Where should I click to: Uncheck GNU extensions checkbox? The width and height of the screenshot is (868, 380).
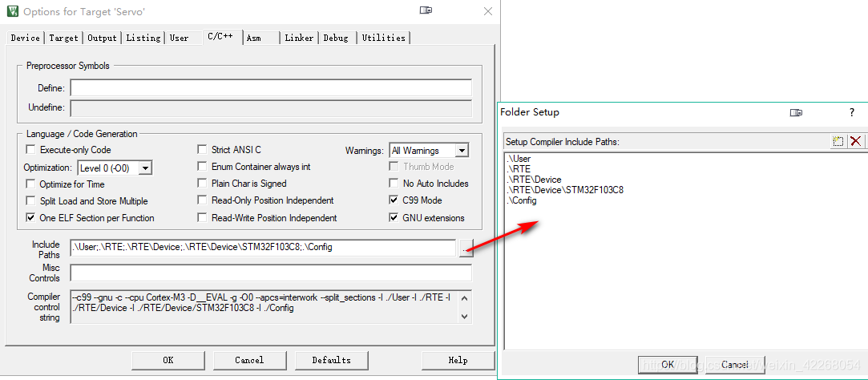pyautogui.click(x=394, y=218)
